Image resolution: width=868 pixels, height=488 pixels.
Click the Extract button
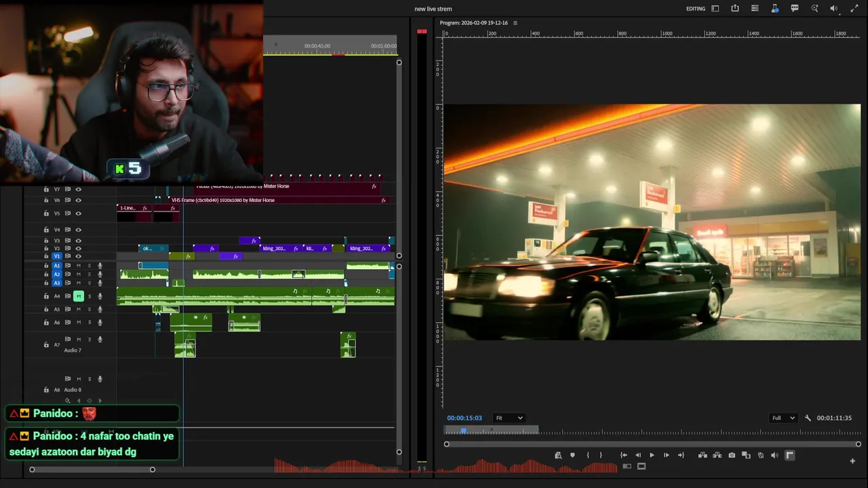click(x=717, y=455)
